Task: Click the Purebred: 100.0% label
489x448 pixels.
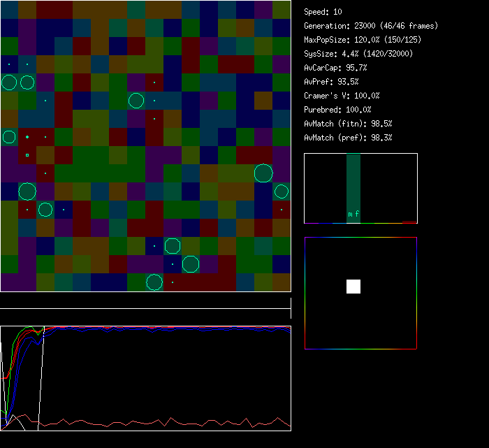Action: point(337,110)
